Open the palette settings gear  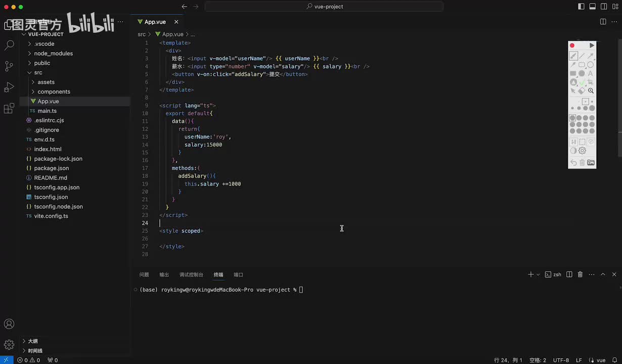tap(582, 150)
